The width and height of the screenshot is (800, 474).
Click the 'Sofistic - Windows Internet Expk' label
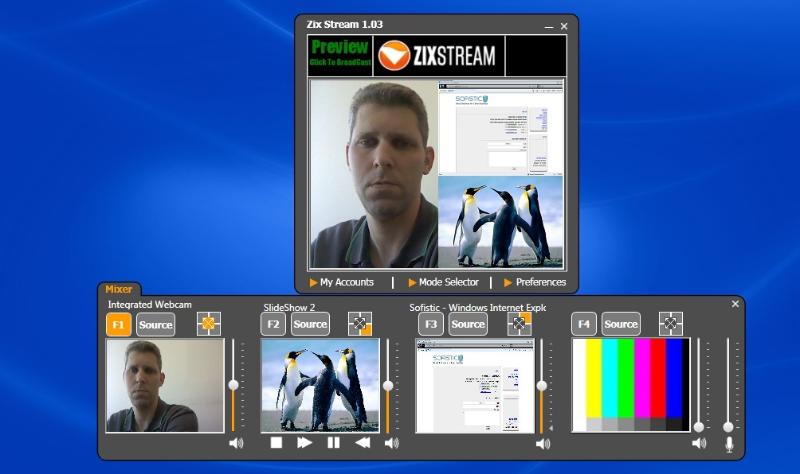coord(478,308)
